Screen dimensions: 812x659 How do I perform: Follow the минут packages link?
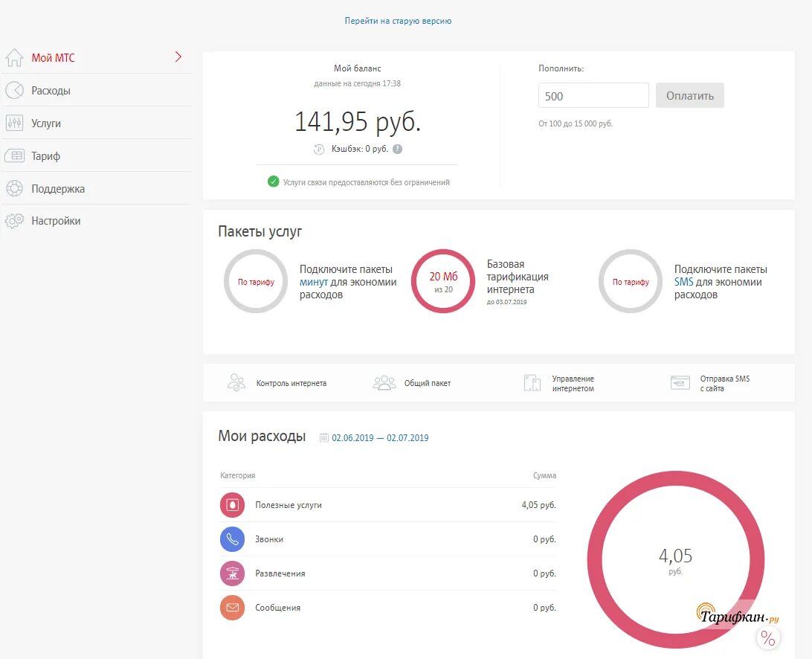(x=313, y=283)
